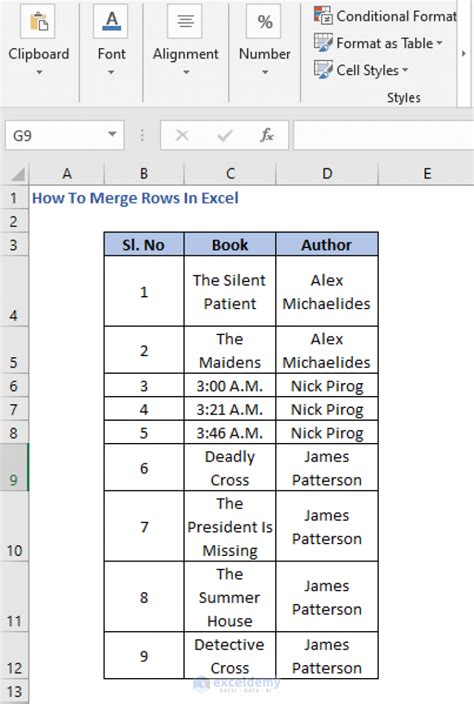This screenshot has width=474, height=704.
Task: Select row 9 header
Action: point(14,467)
